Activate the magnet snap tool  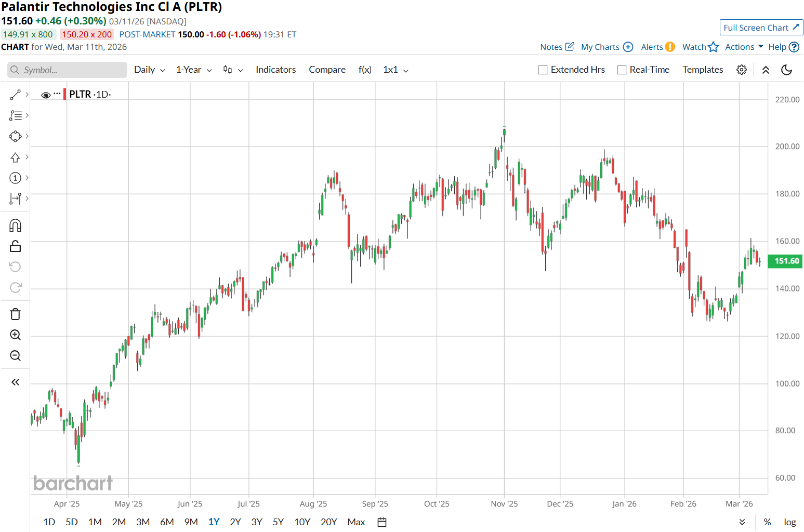[x=15, y=225]
